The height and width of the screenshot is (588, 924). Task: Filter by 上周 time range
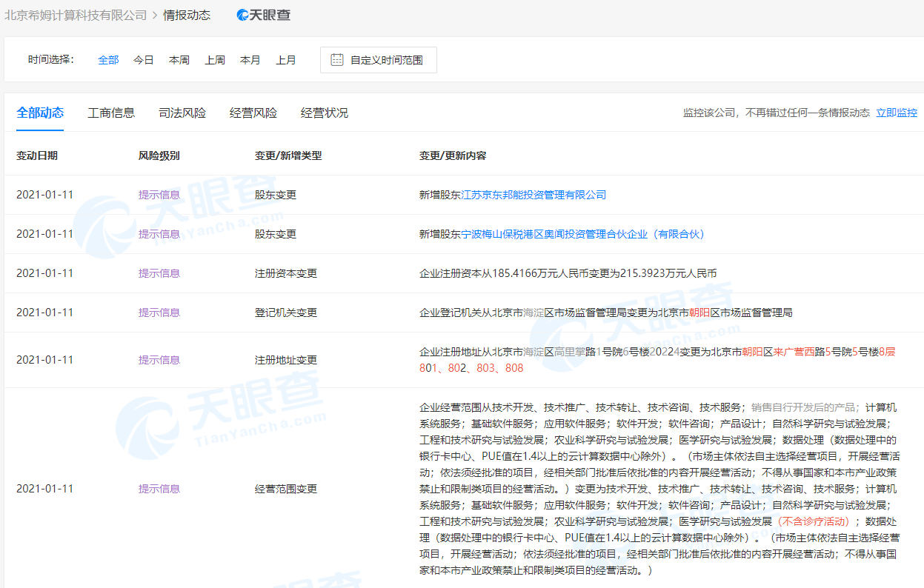[215, 60]
